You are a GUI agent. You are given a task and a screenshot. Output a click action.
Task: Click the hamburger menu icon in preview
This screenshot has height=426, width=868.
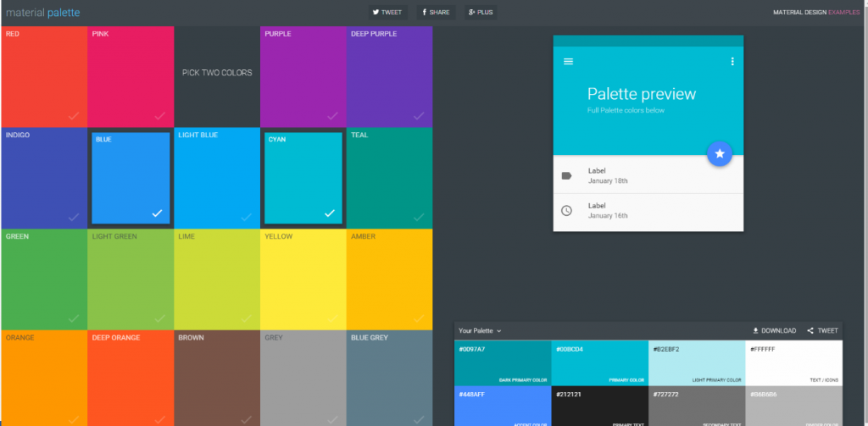pos(568,62)
